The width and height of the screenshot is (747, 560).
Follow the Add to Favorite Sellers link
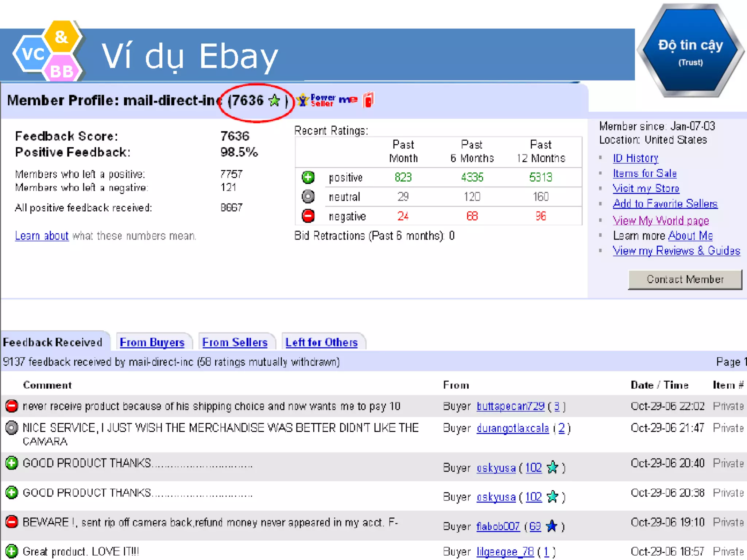tap(665, 204)
